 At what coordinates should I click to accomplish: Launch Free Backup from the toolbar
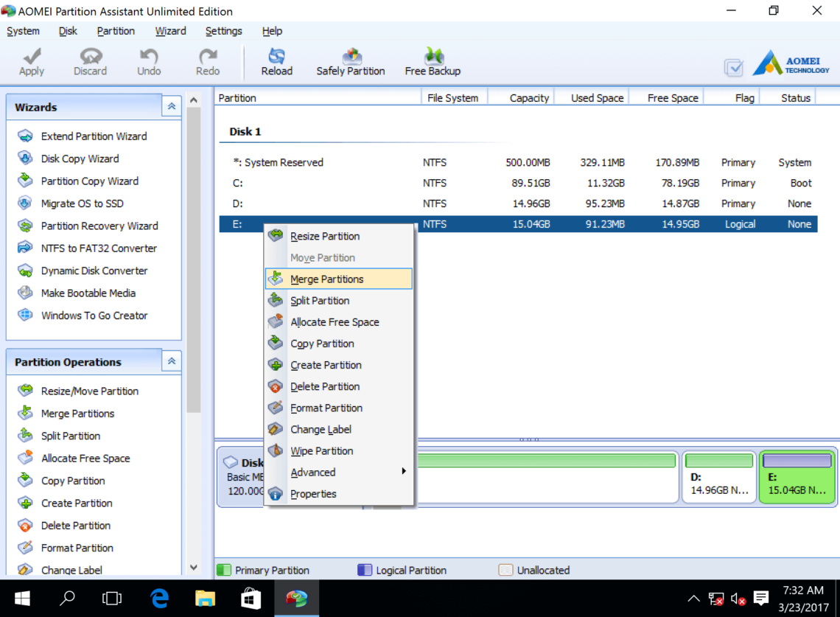coord(433,62)
